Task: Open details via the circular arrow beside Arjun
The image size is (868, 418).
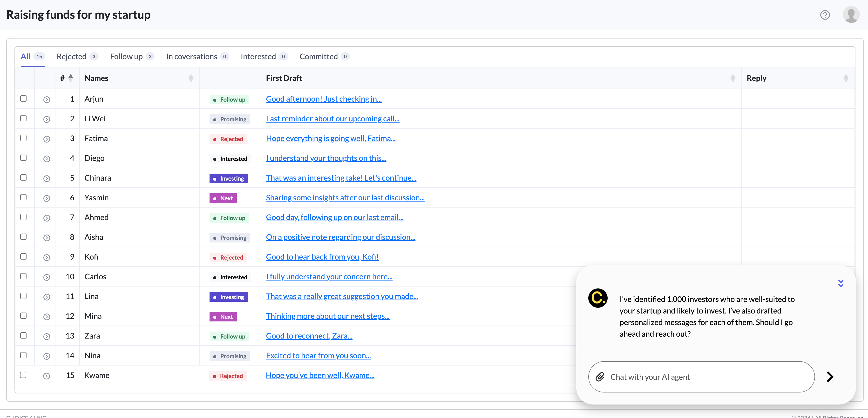Action: [47, 99]
